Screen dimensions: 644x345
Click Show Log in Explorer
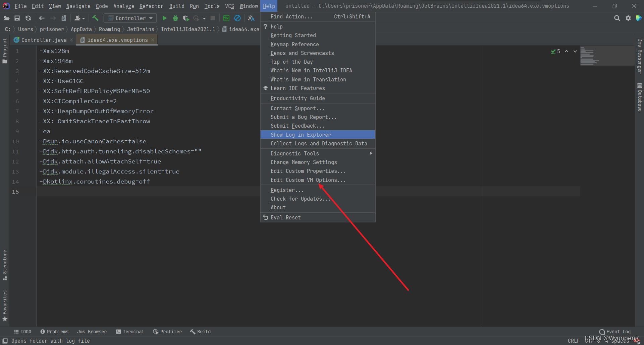coord(318,135)
